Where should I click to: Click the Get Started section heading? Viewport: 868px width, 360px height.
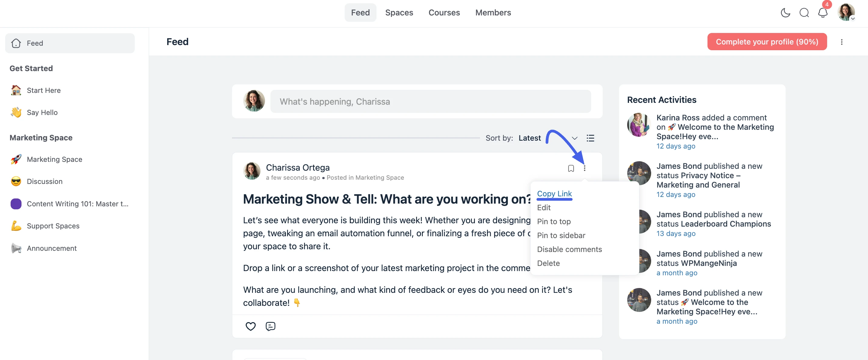click(x=31, y=68)
